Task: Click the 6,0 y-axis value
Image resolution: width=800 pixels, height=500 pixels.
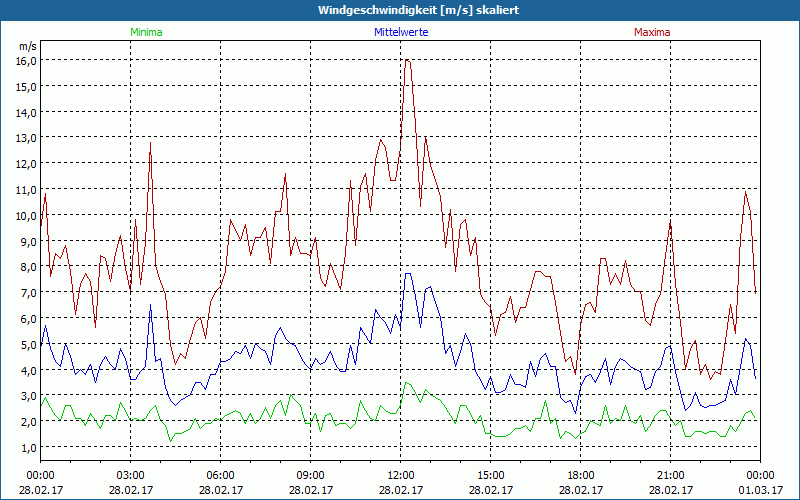Action: pos(29,318)
